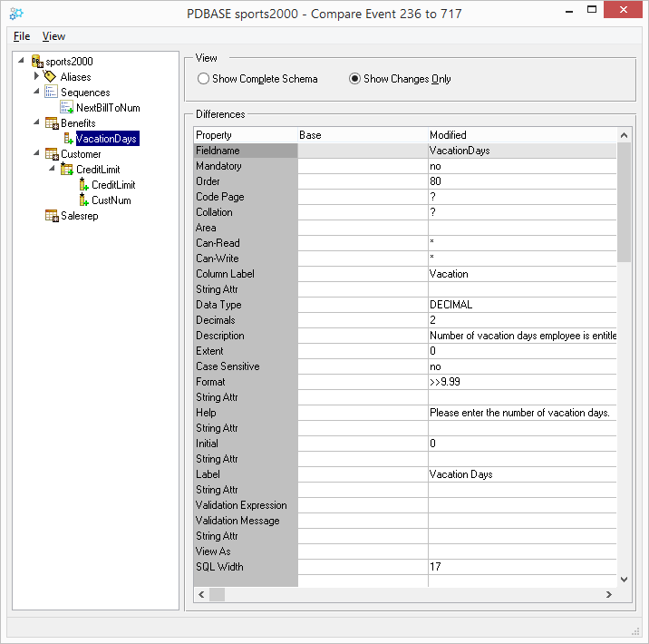Collapse the sports2000 root node
649x644 pixels.
pyautogui.click(x=21, y=61)
